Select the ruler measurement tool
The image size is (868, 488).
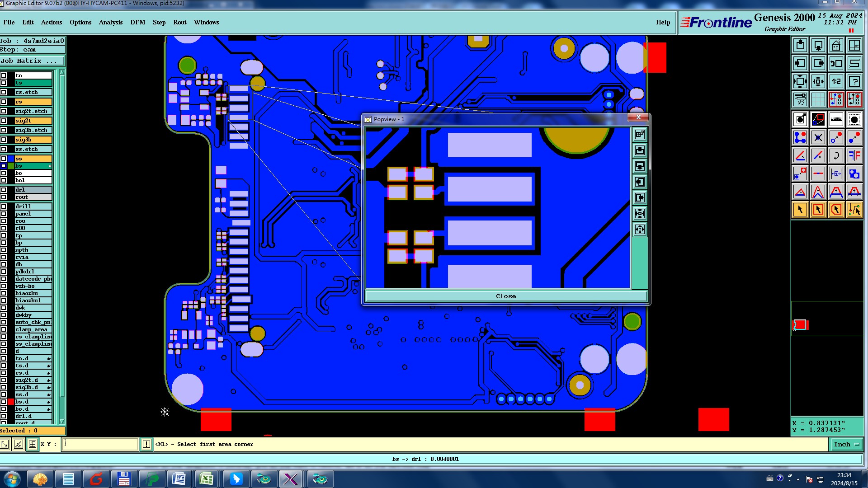coord(836,120)
